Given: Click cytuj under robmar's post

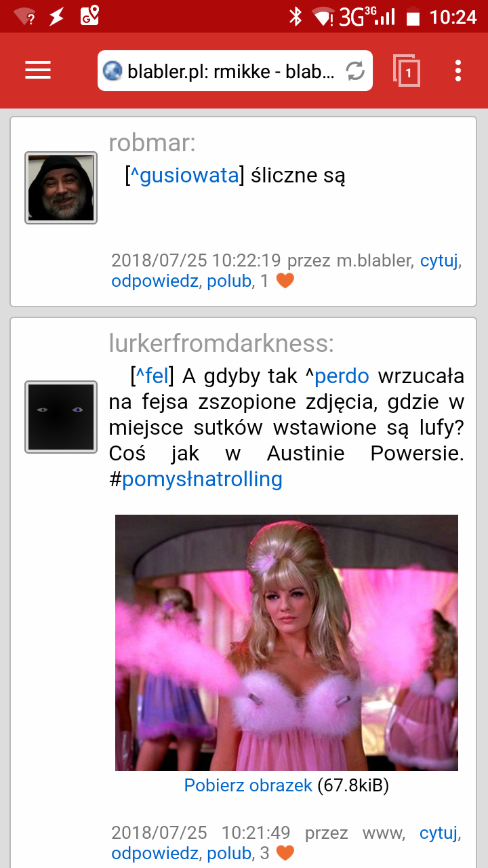Looking at the screenshot, I should pos(439,260).
